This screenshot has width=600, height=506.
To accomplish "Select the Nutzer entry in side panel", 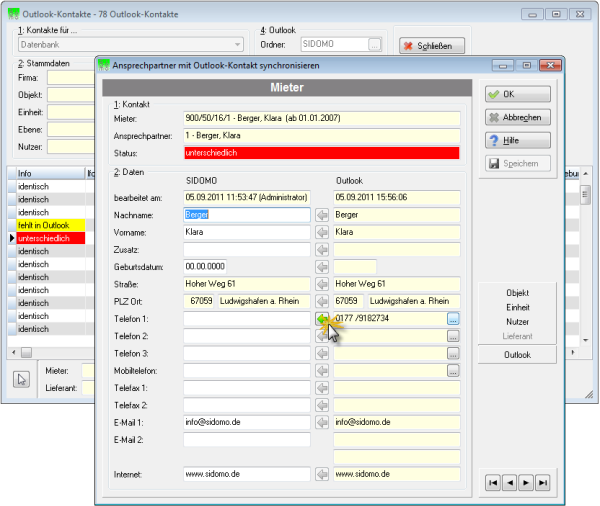I will click(517, 322).
